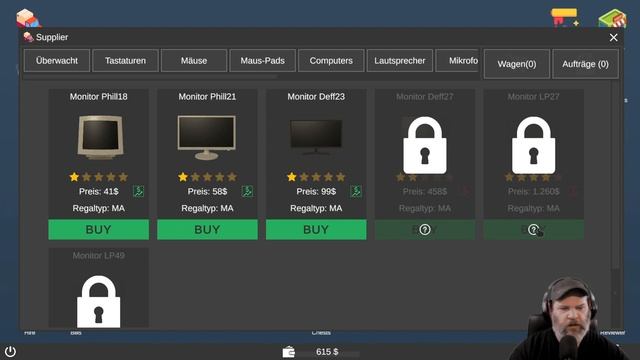Click the question mark on LP27 button
The width and height of the screenshot is (640, 360).
pos(533,230)
